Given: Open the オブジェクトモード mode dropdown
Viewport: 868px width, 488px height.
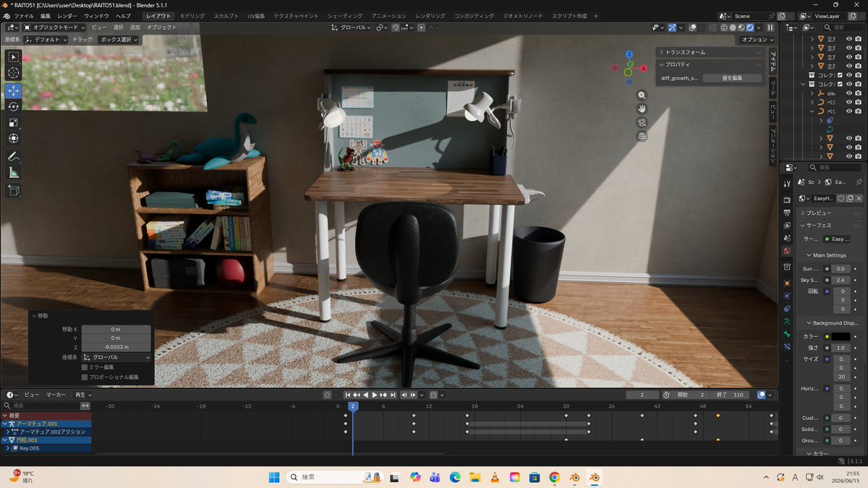Looking at the screenshot, I should pos(55,27).
